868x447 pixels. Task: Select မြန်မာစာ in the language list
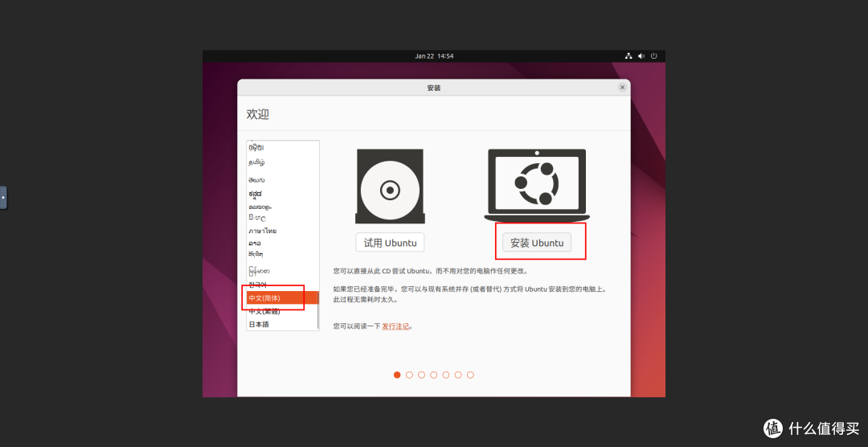tap(282, 271)
